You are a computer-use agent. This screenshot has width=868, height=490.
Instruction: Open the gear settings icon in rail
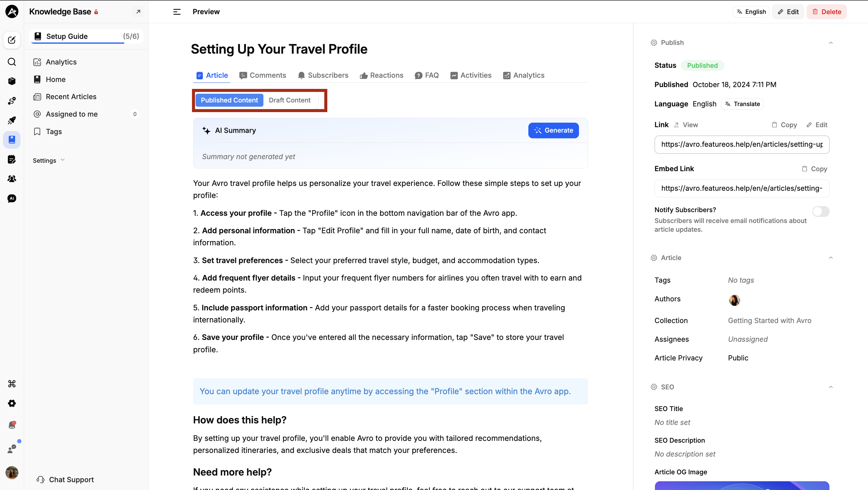[x=12, y=403]
